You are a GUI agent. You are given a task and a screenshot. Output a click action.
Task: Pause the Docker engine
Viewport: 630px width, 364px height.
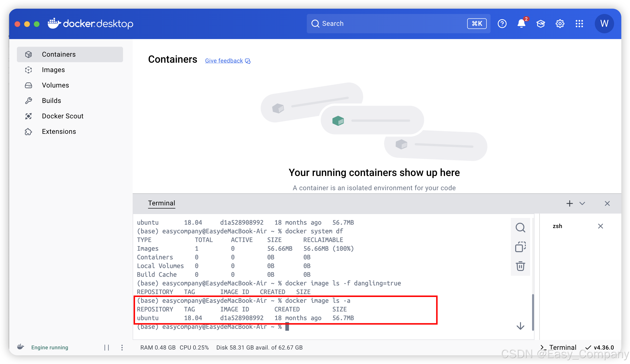click(x=107, y=347)
